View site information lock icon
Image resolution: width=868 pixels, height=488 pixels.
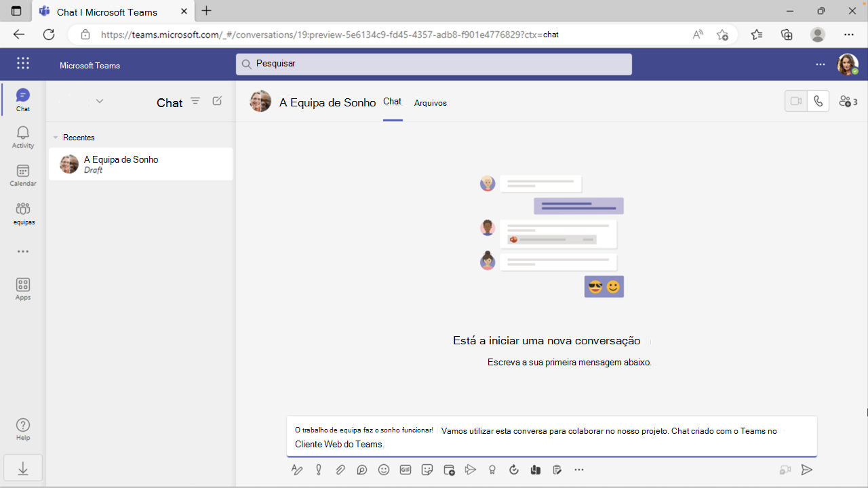(x=85, y=35)
